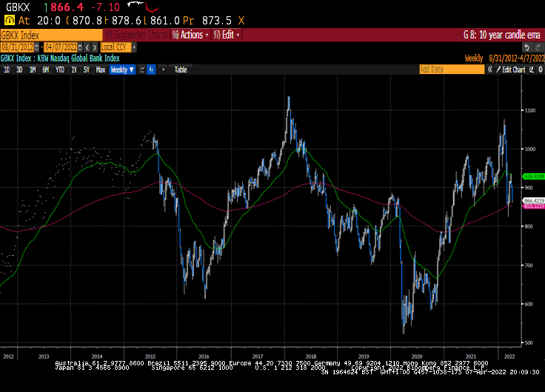The image size is (545, 392).
Task: Click the G 8: 10 year candle ema title
Action: (x=502, y=35)
